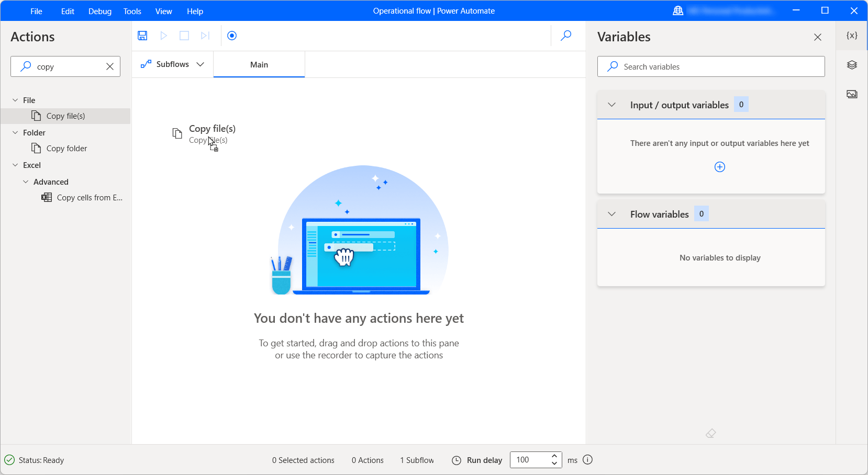Image resolution: width=868 pixels, height=475 pixels.
Task: Open the Debug menu
Action: [99, 11]
